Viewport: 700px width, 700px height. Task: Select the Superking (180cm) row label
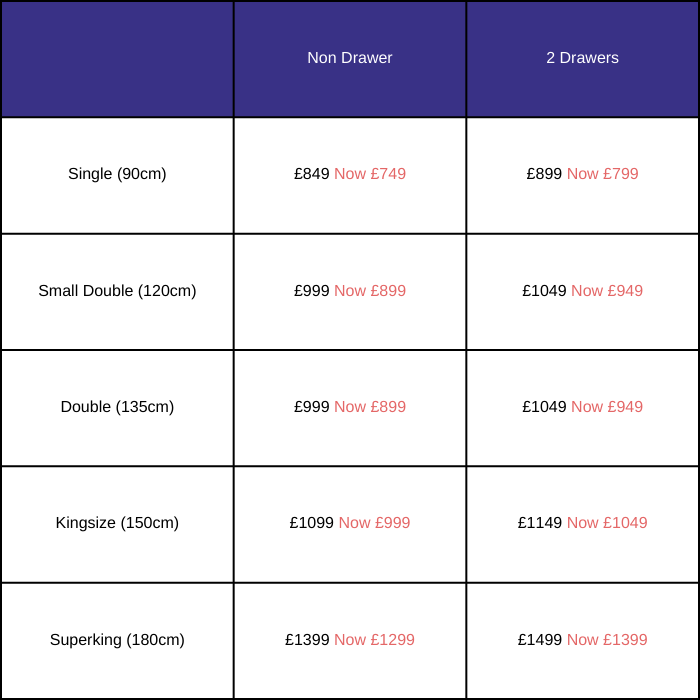coord(117,640)
